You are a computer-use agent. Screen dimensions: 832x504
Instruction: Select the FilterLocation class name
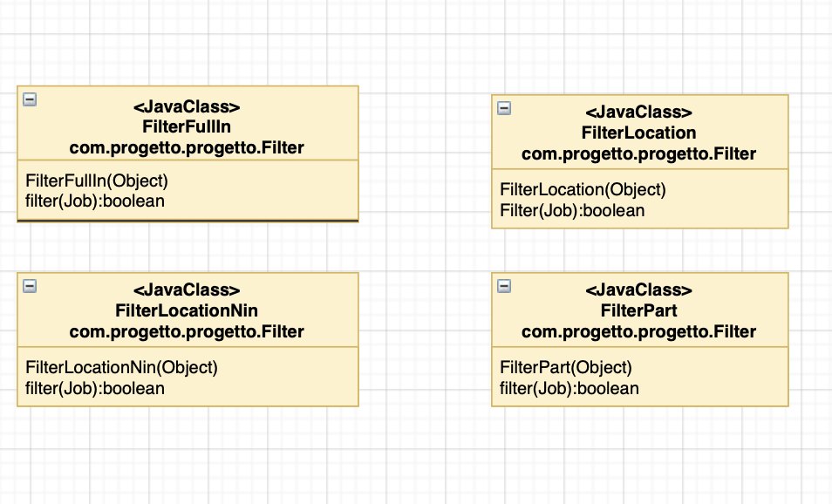639,133
